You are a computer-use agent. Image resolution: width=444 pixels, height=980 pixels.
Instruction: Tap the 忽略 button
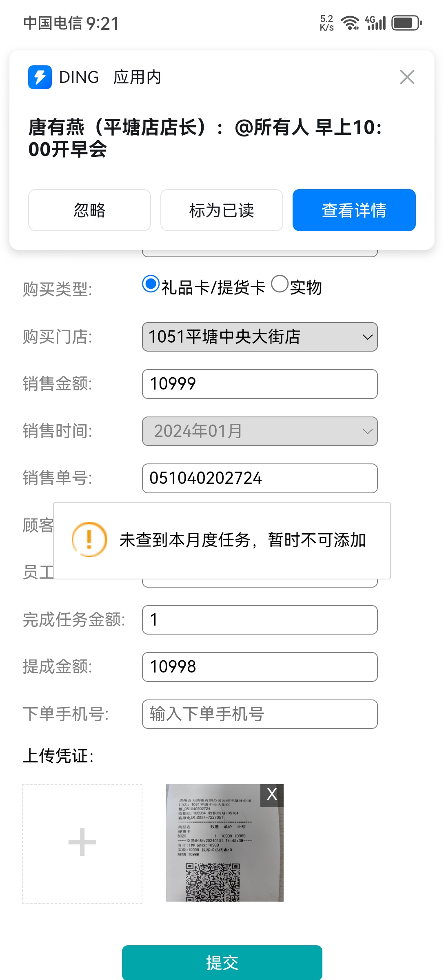[x=89, y=210]
